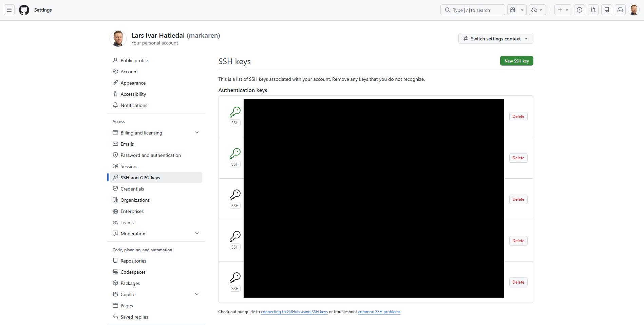Image resolution: width=644 pixels, height=325 pixels.
Task: Delete the third SSH key
Action: [x=518, y=199]
